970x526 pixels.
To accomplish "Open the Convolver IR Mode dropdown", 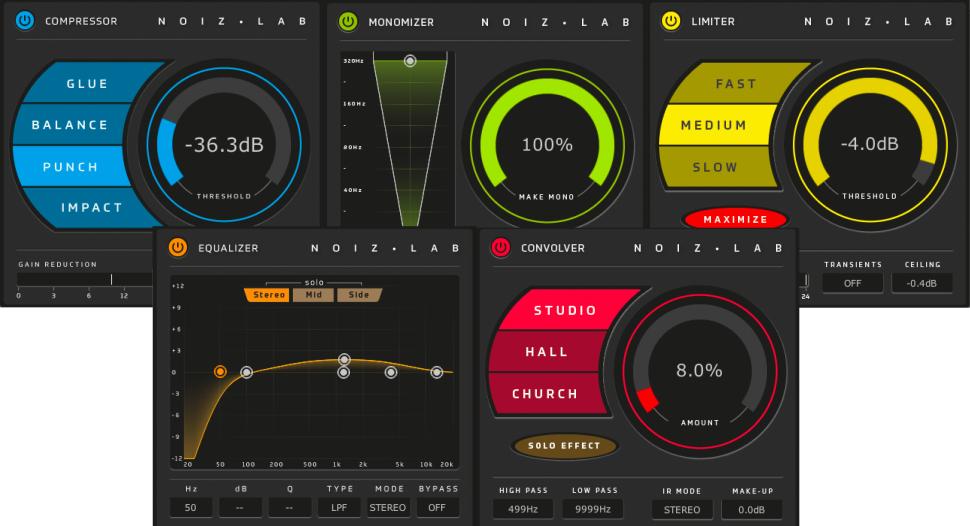I will click(x=682, y=509).
